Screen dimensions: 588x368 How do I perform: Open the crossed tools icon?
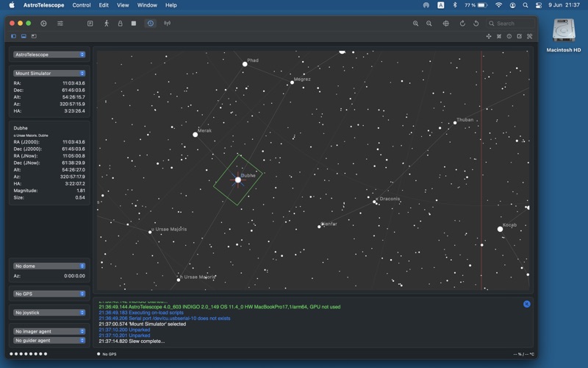(x=529, y=36)
